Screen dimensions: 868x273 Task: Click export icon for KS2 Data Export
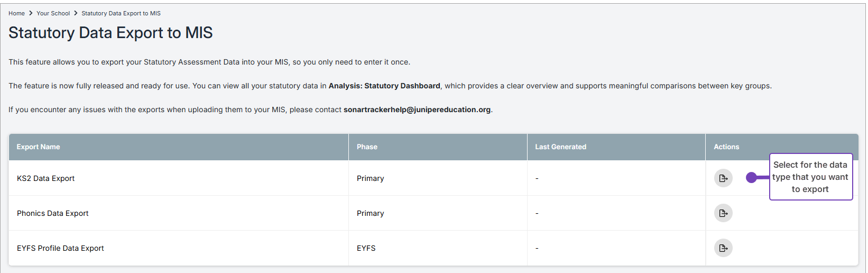click(x=723, y=178)
